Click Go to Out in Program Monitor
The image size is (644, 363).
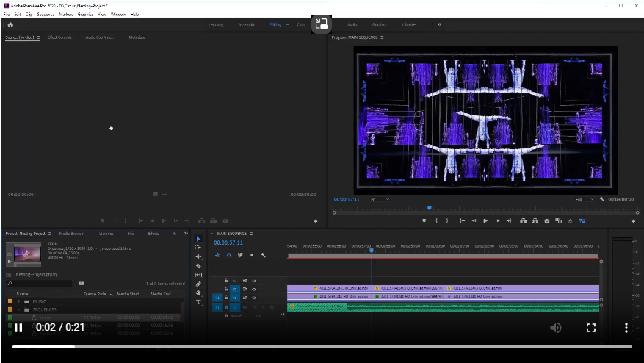click(509, 220)
